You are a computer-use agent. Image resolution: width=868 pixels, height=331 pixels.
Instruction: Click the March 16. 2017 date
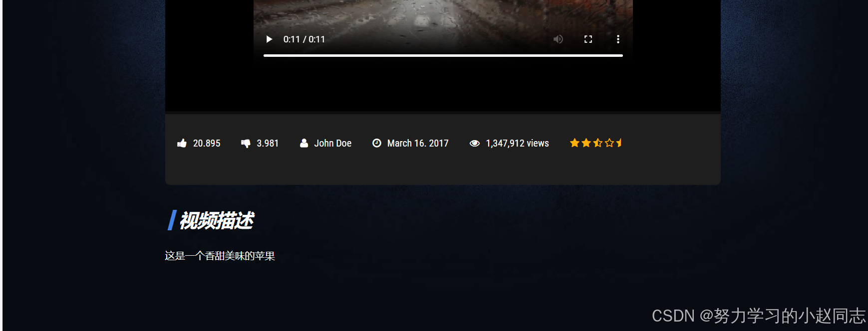[x=418, y=143]
